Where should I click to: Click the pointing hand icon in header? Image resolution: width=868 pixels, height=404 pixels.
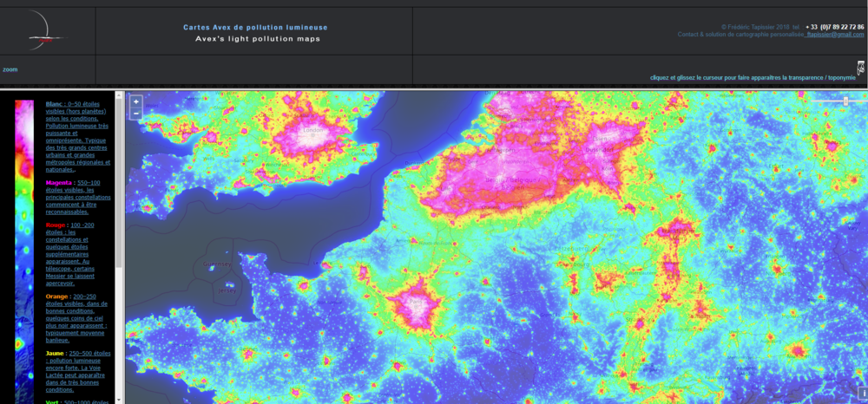[861, 68]
